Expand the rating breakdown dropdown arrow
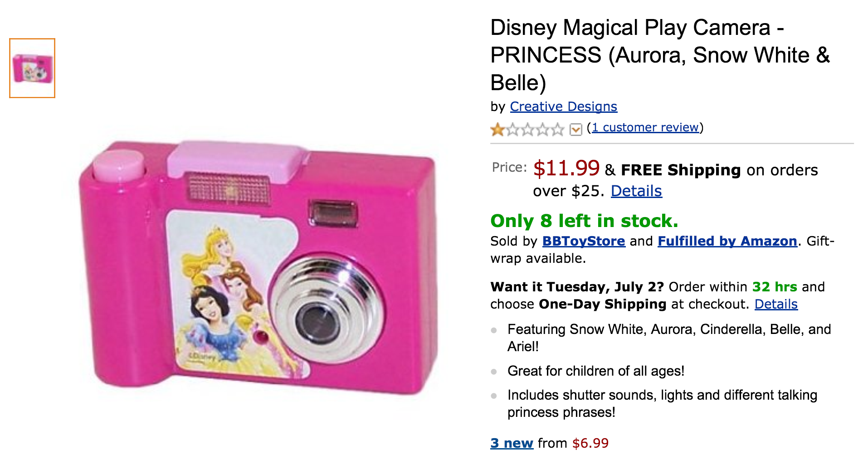 coord(575,130)
